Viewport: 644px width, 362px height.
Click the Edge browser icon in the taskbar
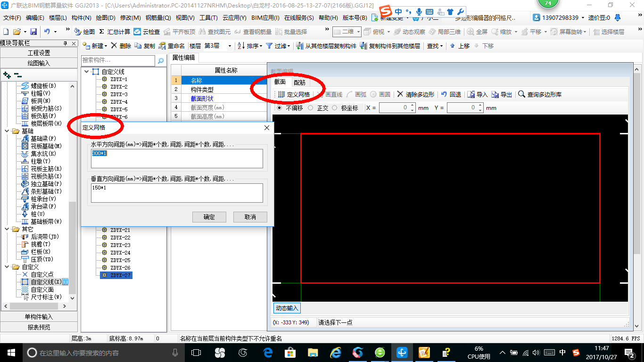point(268,353)
